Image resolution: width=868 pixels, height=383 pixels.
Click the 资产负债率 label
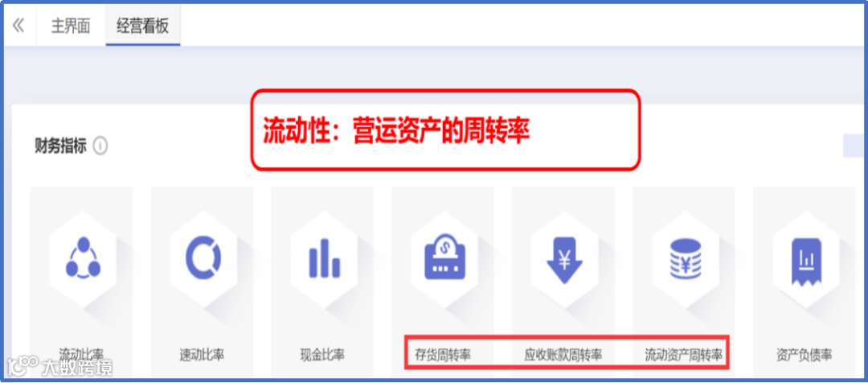click(x=804, y=355)
